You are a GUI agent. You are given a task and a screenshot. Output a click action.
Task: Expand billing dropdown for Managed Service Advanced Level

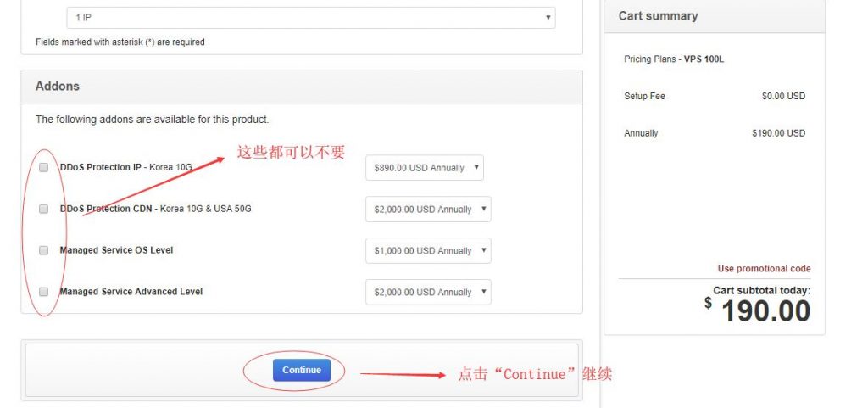pyautogui.click(x=428, y=293)
